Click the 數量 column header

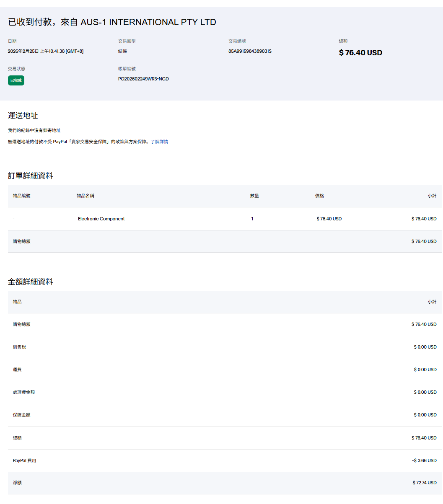click(254, 196)
